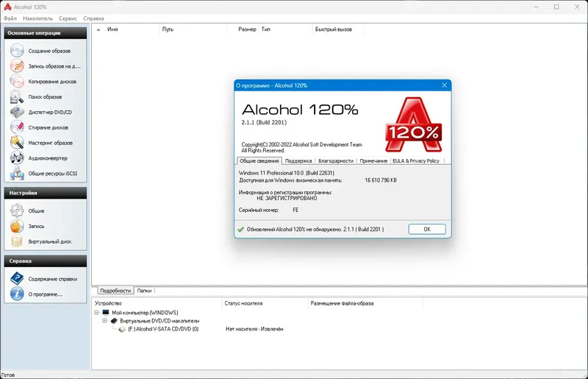
Task: Click the Поиск образов icon
Action: pyautogui.click(x=17, y=96)
